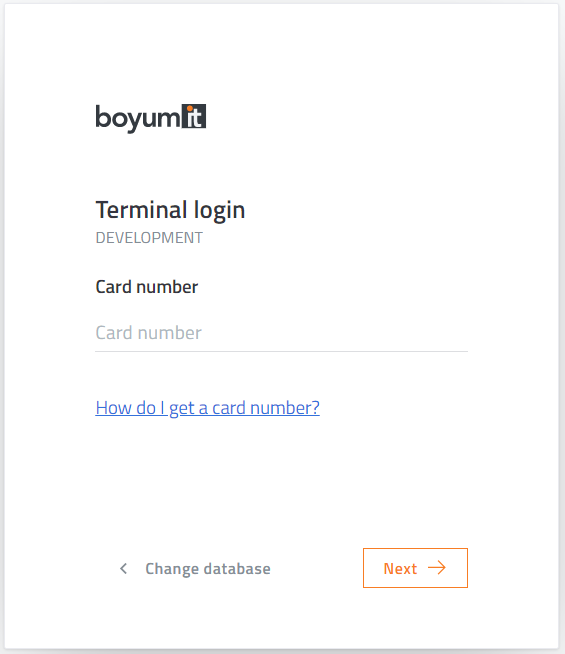Image resolution: width=565 pixels, height=654 pixels.
Task: Click the boyum wordmark text in logo
Action: click(138, 118)
